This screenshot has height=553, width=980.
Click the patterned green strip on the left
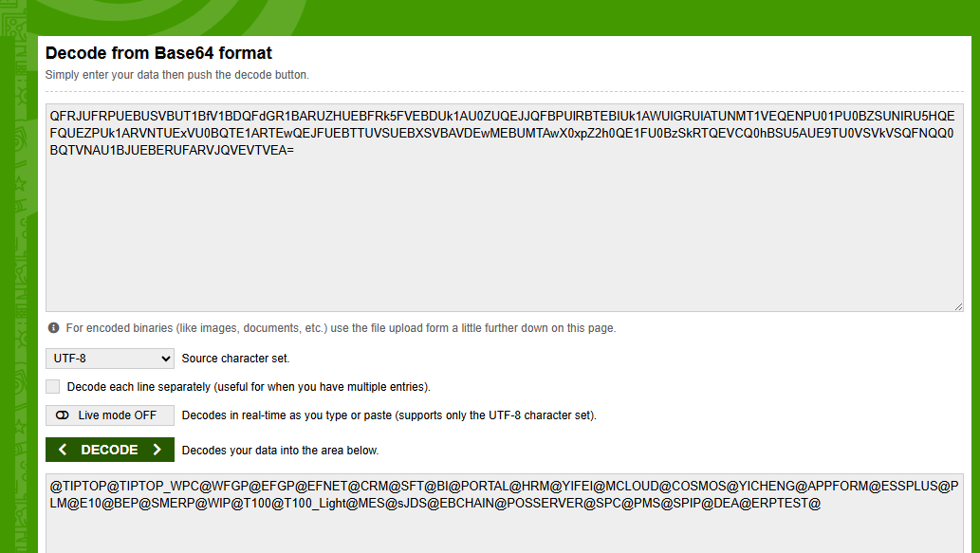coord(18,285)
